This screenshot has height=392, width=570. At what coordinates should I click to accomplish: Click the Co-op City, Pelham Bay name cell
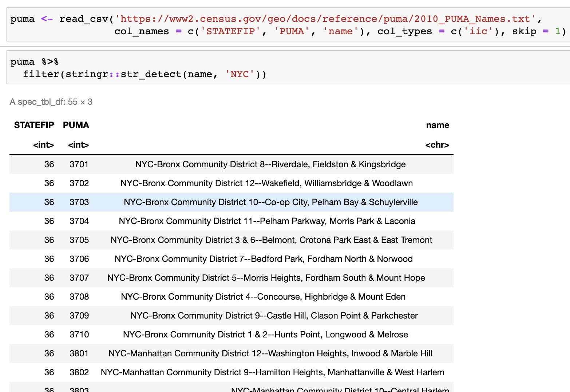[x=271, y=202]
